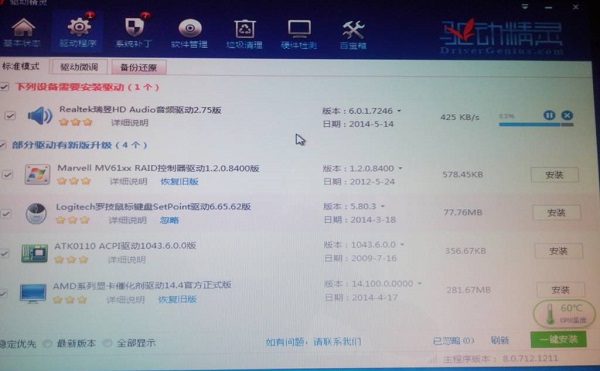Toggle the AMD catalyst driver checkbox
Viewport: 600px width, 371px height.
coord(3,293)
